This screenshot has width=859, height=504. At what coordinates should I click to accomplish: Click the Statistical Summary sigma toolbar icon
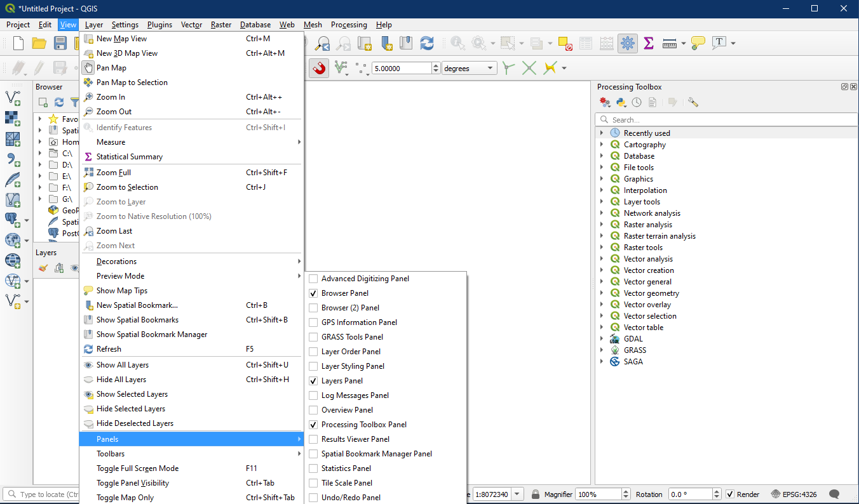[649, 43]
